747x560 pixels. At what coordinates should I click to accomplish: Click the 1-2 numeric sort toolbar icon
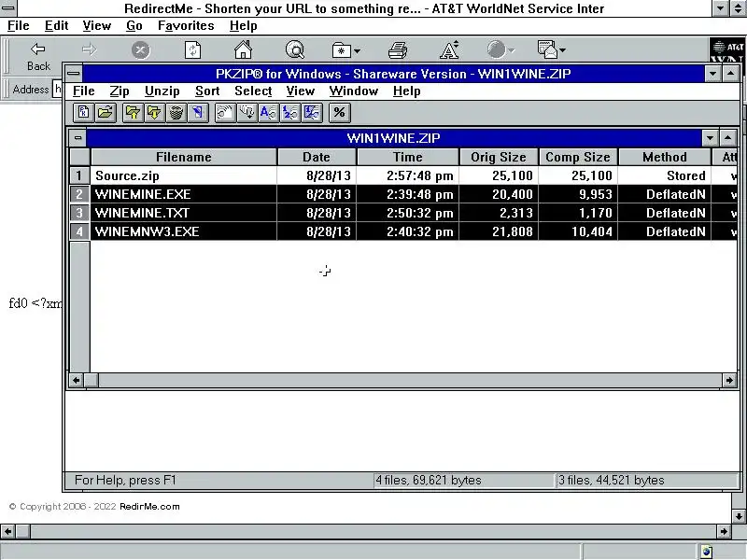(x=290, y=113)
